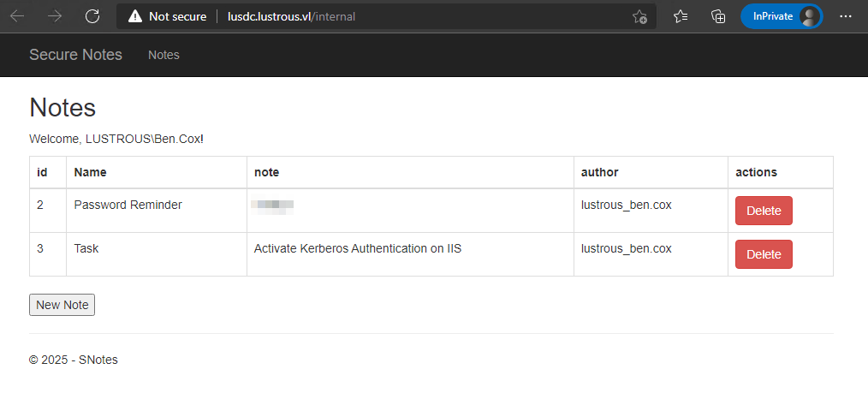This screenshot has height=399, width=868.
Task: Open Settings and more menu
Action: pos(846,16)
